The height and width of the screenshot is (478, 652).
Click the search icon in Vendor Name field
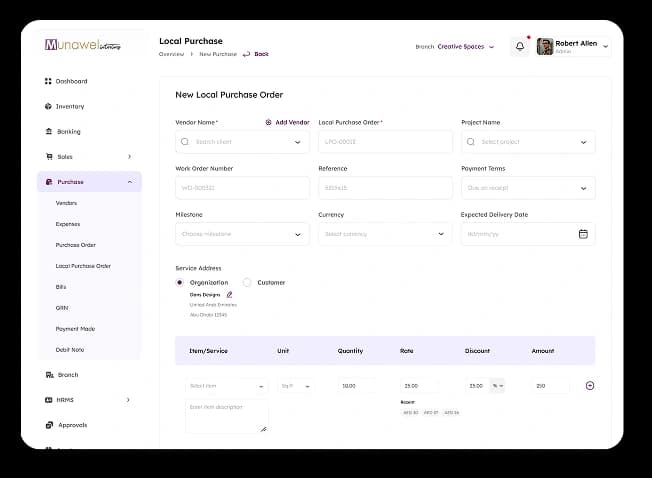(185, 142)
